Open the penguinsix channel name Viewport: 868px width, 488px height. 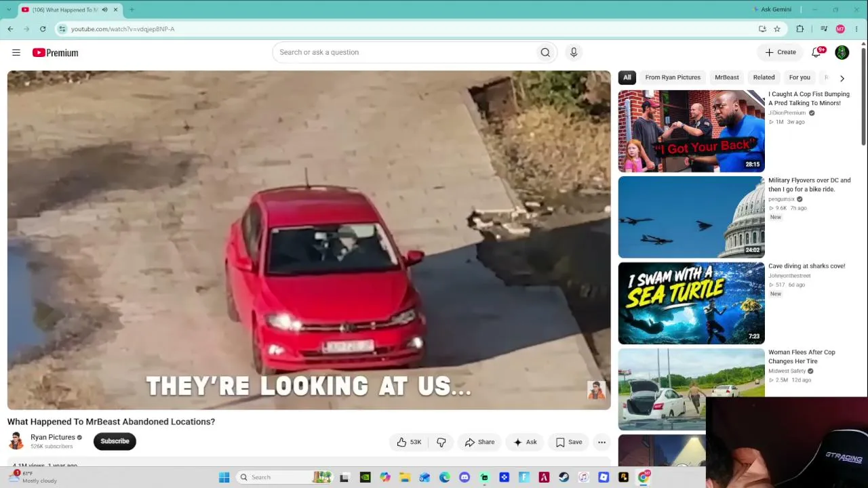coord(781,199)
